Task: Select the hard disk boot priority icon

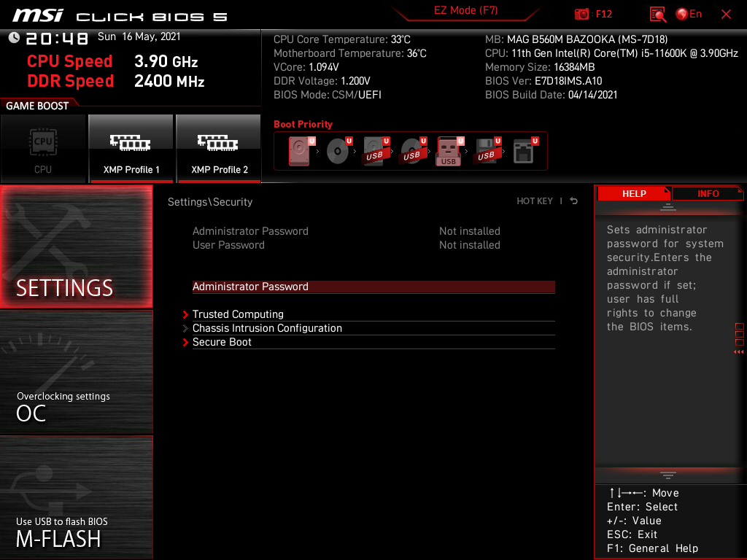Action: (x=301, y=151)
